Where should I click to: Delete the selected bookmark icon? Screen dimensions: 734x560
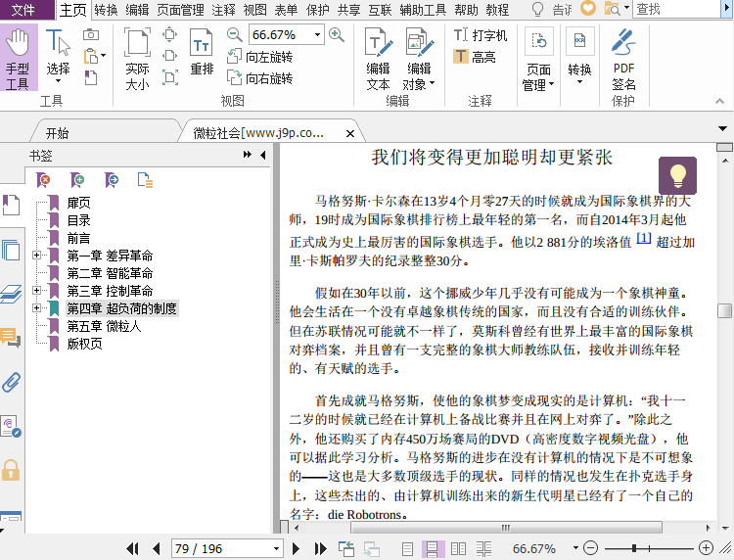(43, 180)
